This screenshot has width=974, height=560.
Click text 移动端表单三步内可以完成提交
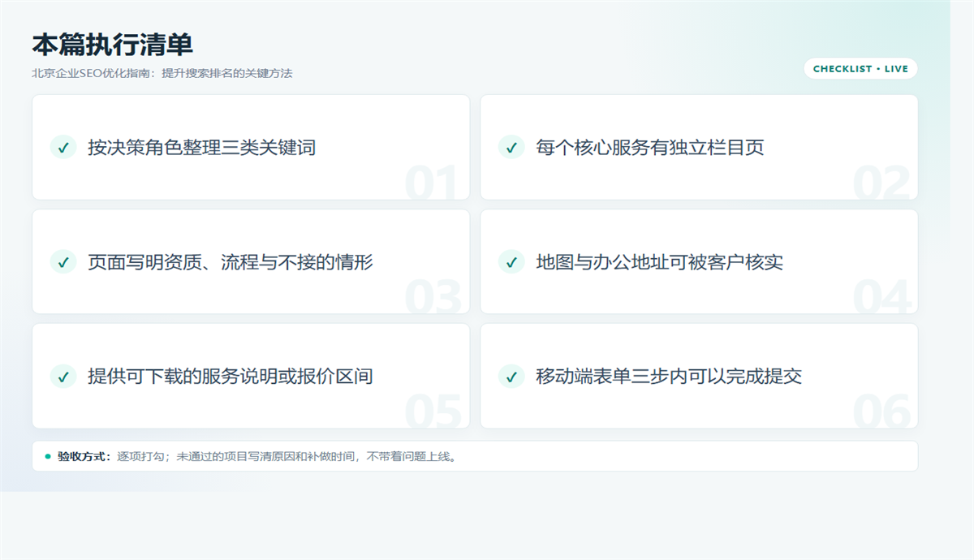(669, 377)
